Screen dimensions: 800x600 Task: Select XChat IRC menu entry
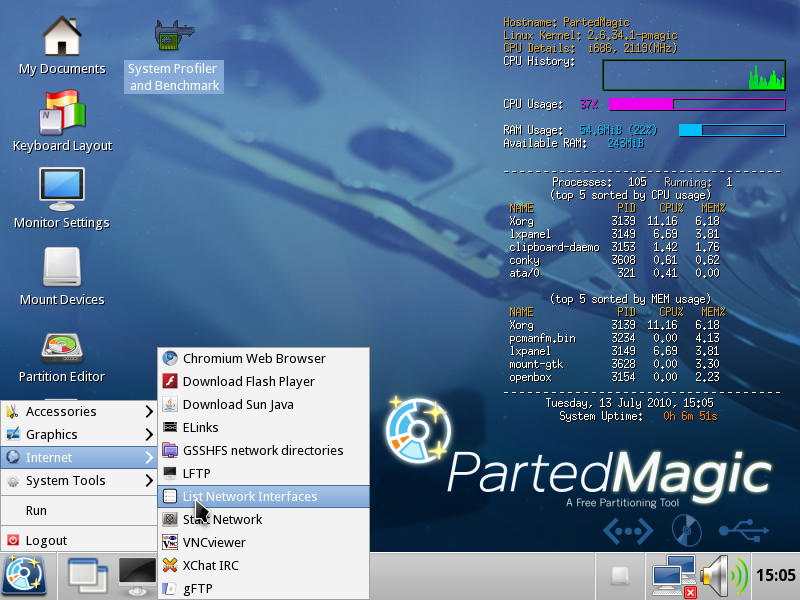tap(210, 565)
